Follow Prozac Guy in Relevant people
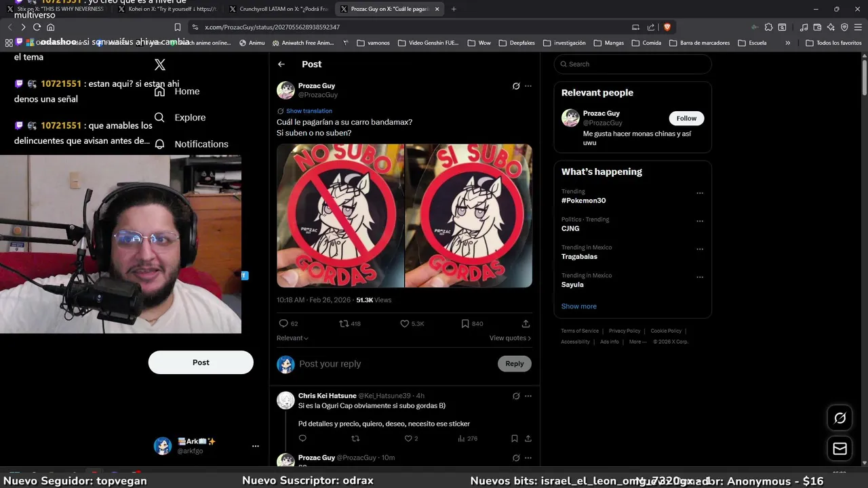 pos(686,118)
